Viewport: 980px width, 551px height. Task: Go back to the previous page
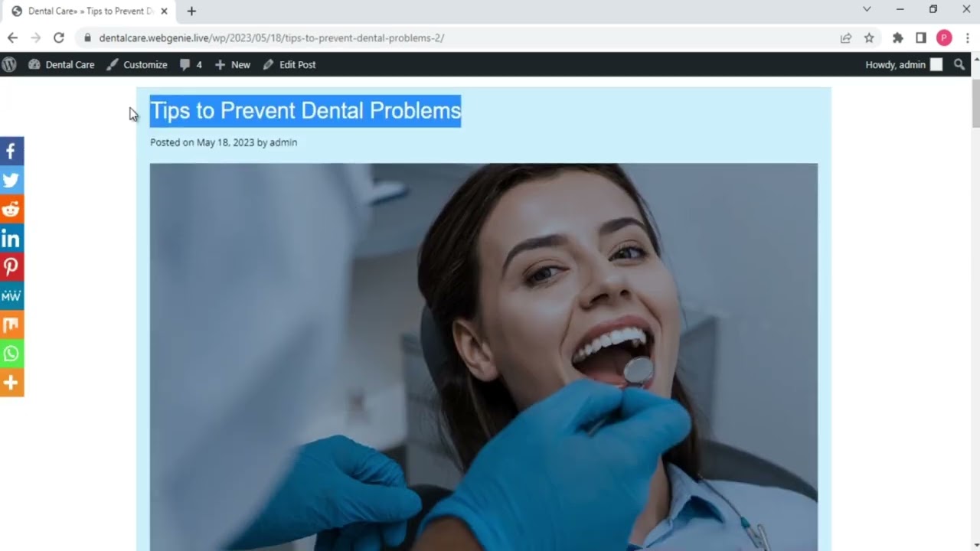pos(12,37)
